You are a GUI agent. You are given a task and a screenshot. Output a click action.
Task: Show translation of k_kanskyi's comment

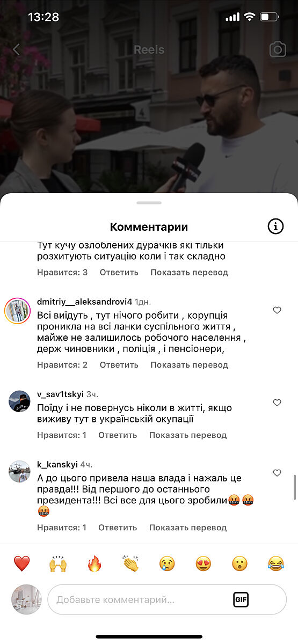(x=188, y=528)
